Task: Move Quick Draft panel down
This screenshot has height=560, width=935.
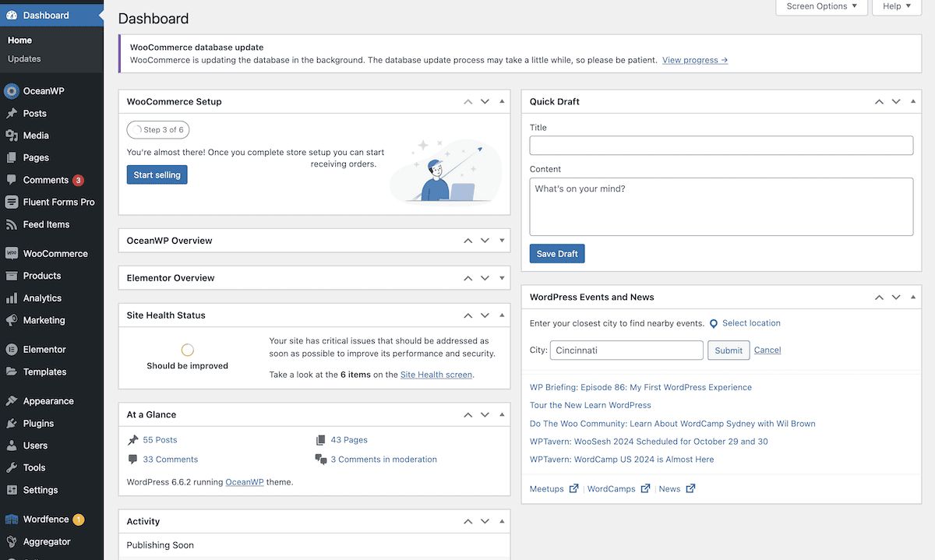Action: [x=895, y=101]
